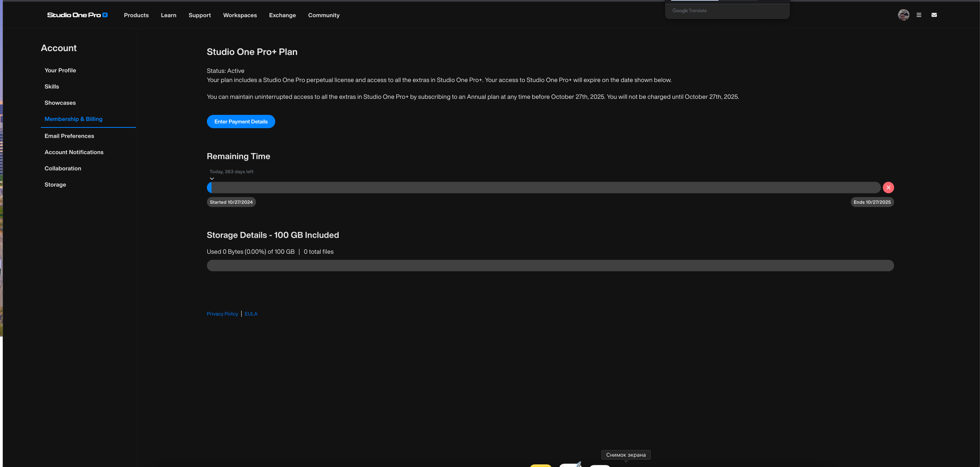The image size is (980, 467).
Task: Click the Remaining Time progress bar
Action: pos(544,187)
